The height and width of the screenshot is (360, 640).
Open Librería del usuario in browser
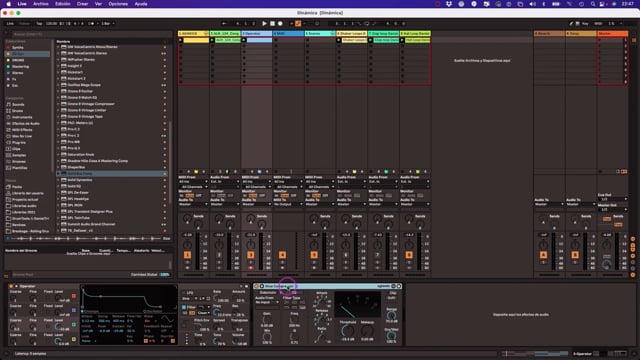(28, 193)
